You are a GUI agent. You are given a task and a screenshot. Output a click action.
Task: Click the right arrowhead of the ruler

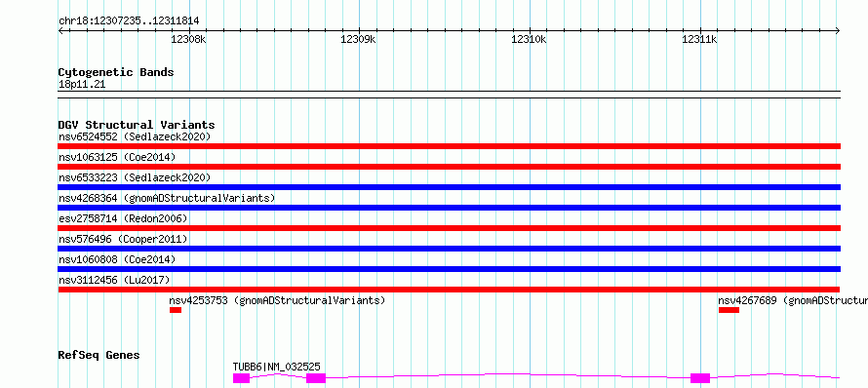click(838, 31)
